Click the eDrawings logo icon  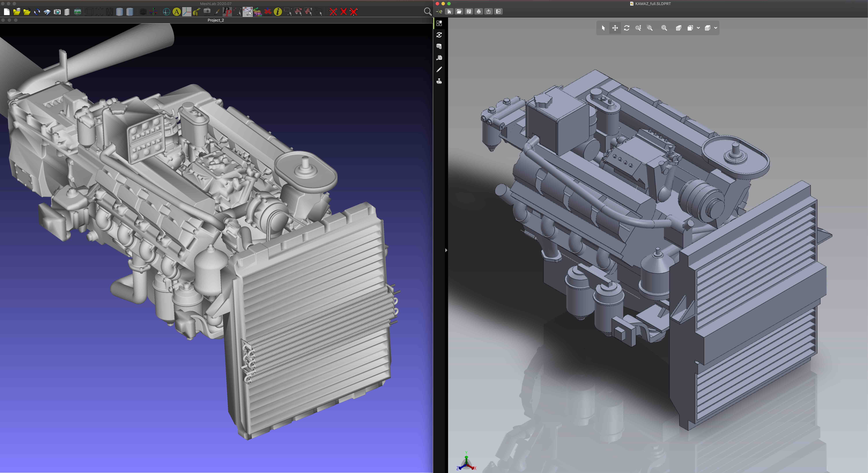[x=439, y=11]
